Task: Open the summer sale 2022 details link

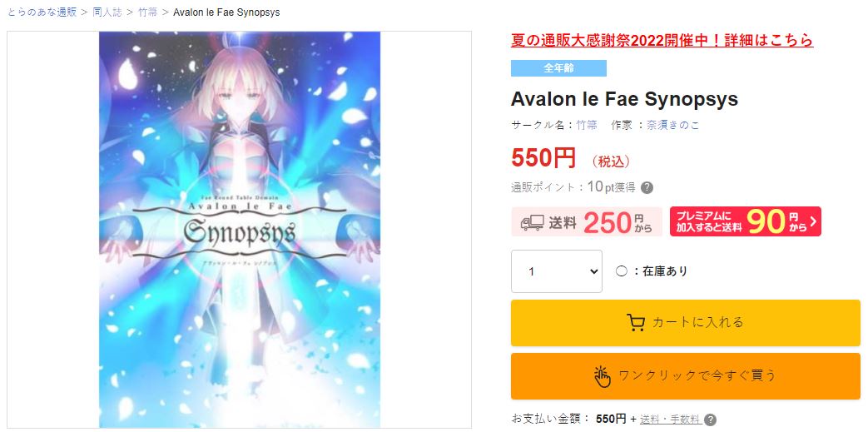Action: pyautogui.click(x=662, y=41)
